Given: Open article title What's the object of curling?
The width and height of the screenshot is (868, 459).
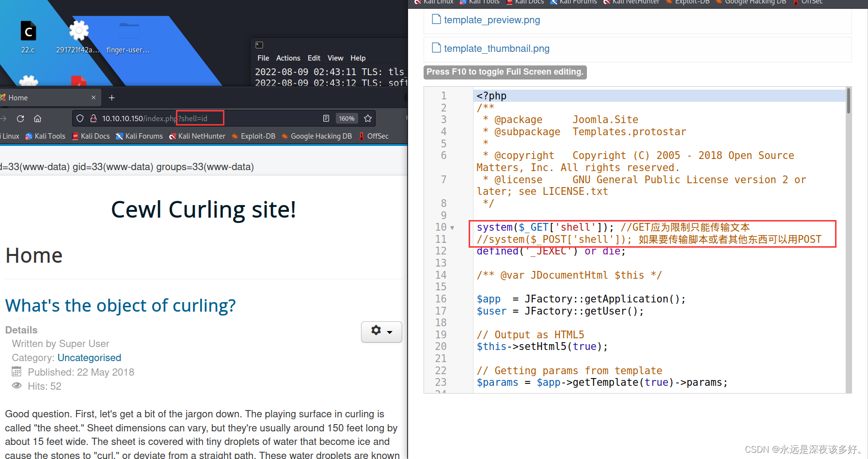Looking at the screenshot, I should [x=120, y=305].
